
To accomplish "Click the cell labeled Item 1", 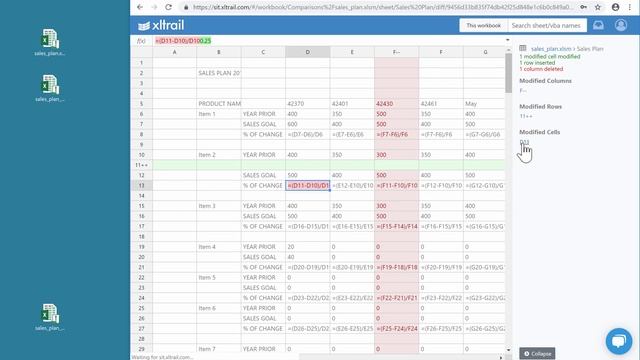I will pos(219,114).
